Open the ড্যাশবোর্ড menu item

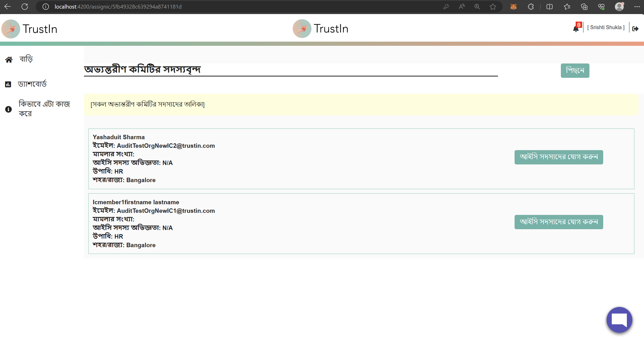coord(32,84)
